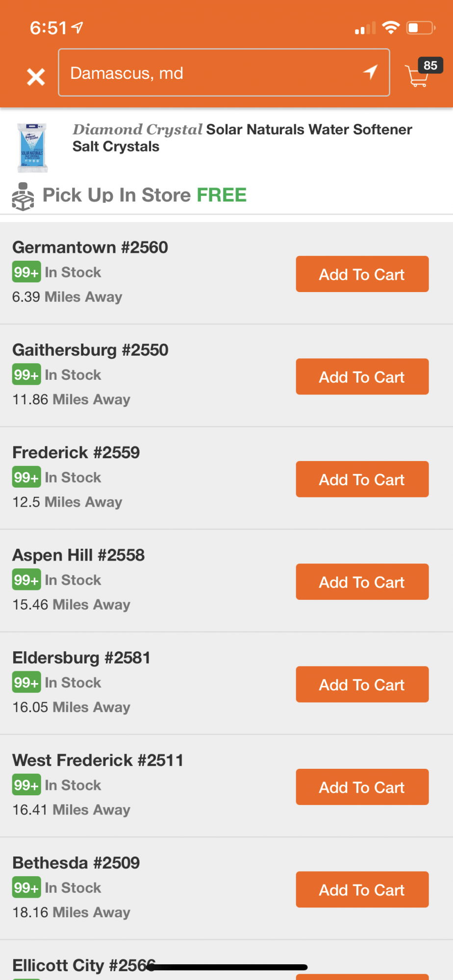This screenshot has height=980, width=453.
Task: Select the Germantown #2560 store name
Action: [90, 247]
